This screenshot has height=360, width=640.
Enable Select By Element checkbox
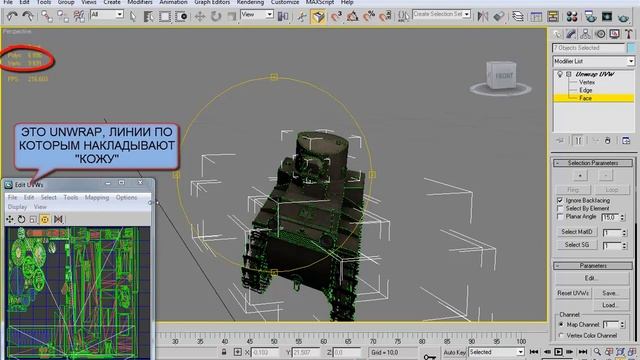click(x=560, y=209)
